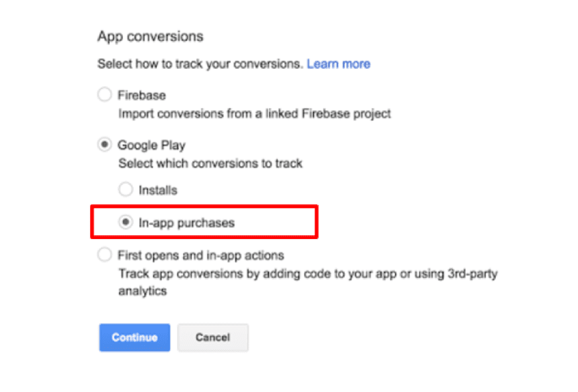
Task: Click the "Google Play" option label text
Action: point(151,144)
